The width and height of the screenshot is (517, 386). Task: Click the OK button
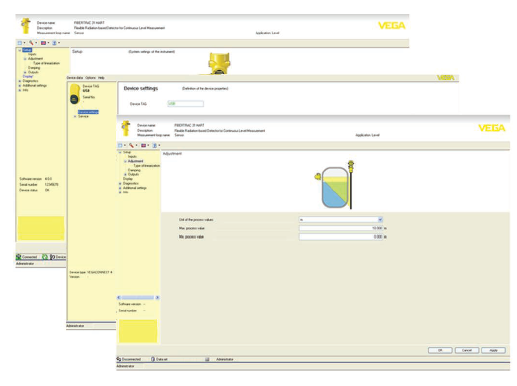pos(440,350)
